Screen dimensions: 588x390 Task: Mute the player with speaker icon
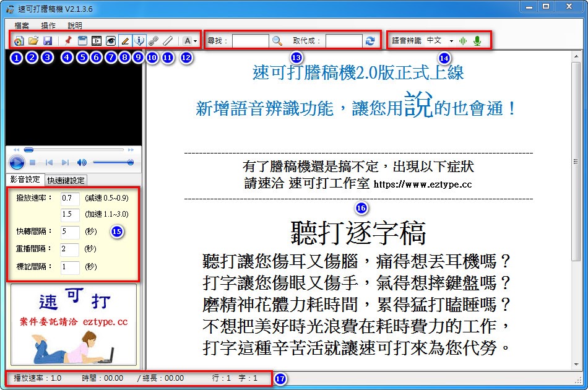(x=81, y=162)
